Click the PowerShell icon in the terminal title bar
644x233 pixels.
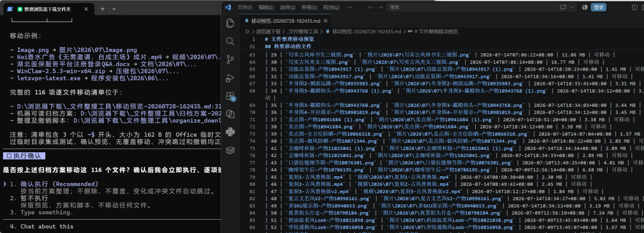10,8
